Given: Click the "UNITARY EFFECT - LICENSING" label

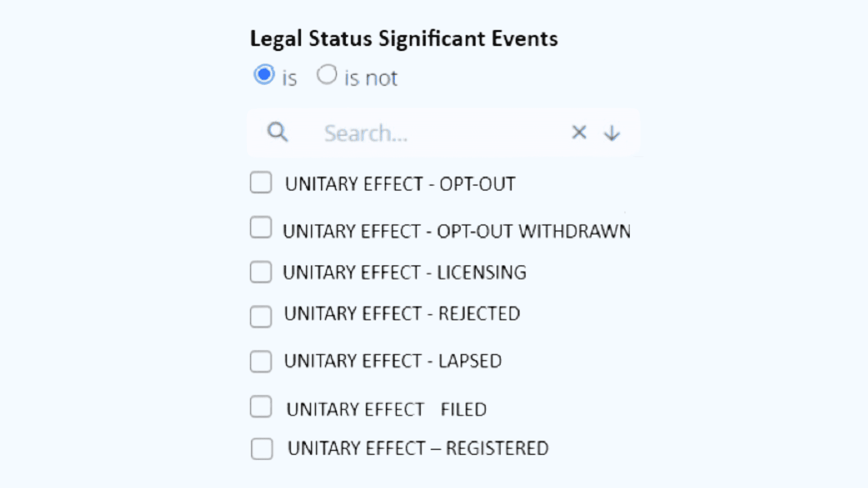Looking at the screenshot, I should [x=405, y=272].
